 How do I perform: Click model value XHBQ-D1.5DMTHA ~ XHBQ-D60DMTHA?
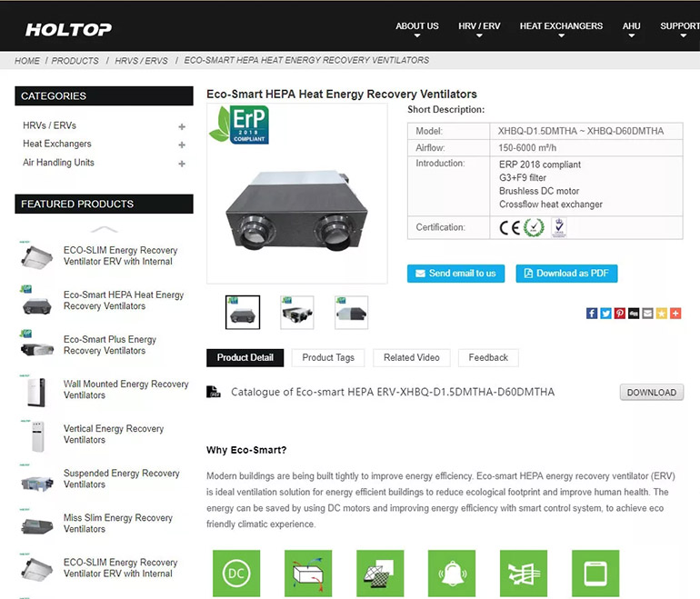pyautogui.click(x=581, y=131)
